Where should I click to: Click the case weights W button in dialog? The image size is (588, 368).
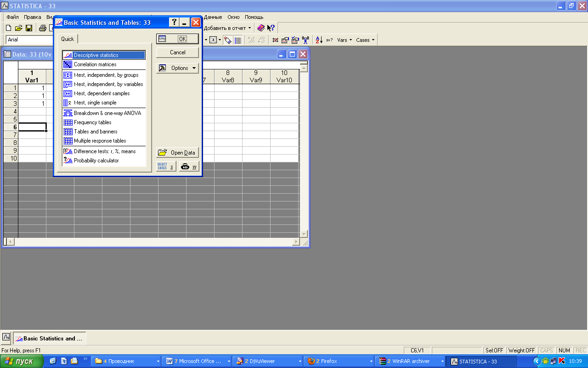[x=189, y=167]
